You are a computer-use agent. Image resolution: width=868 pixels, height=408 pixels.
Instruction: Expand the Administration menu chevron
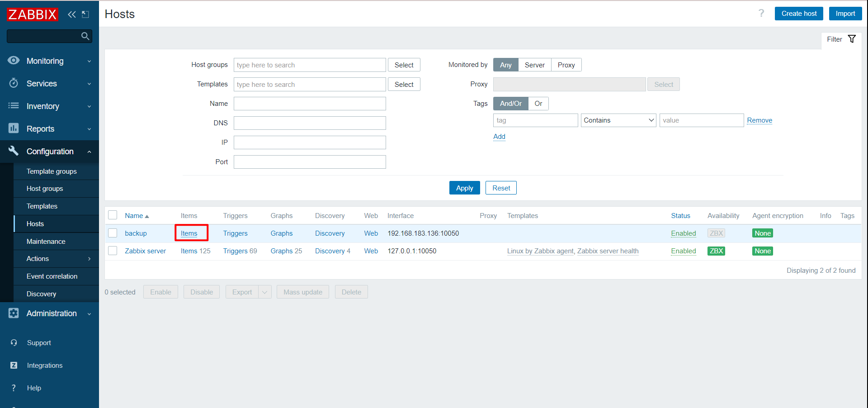pyautogui.click(x=89, y=313)
